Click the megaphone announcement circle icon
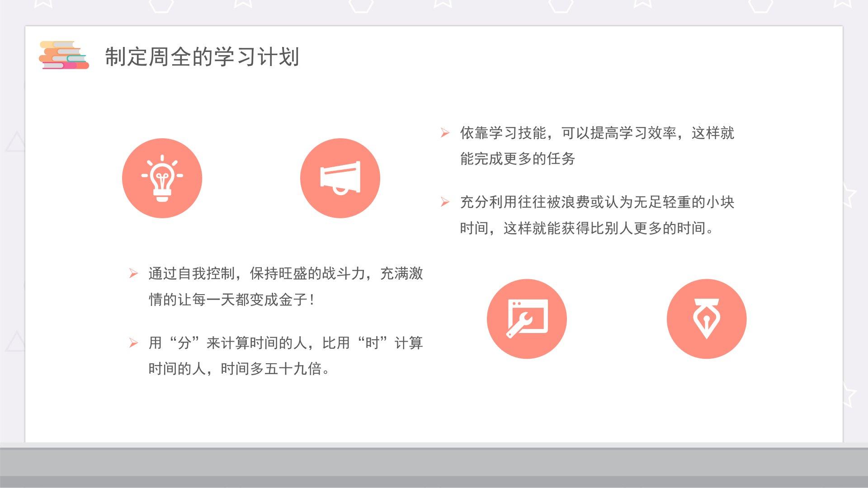868x488 pixels. (340, 178)
